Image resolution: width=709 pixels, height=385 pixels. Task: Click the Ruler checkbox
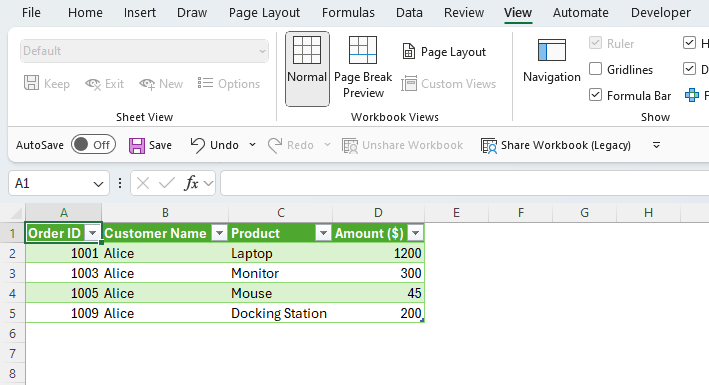[x=596, y=43]
